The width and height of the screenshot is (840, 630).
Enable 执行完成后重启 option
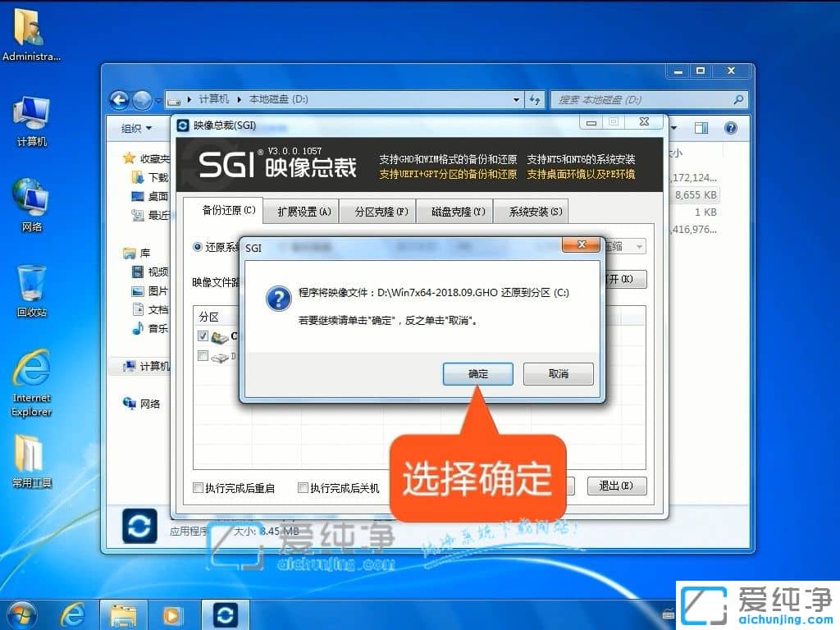pos(197,486)
